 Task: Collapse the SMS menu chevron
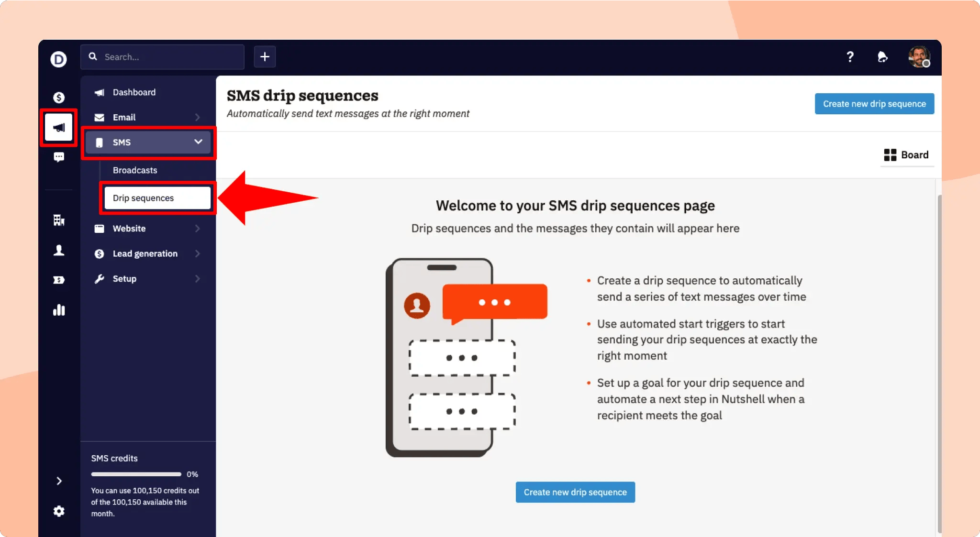[198, 142]
